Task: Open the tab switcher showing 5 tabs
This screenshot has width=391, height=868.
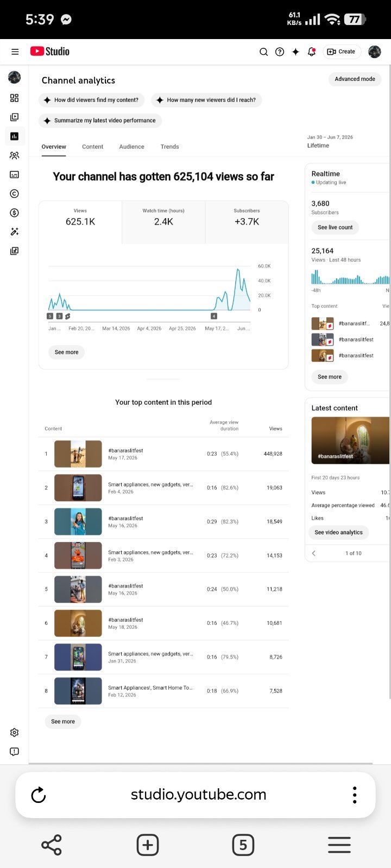Action: 243,845
